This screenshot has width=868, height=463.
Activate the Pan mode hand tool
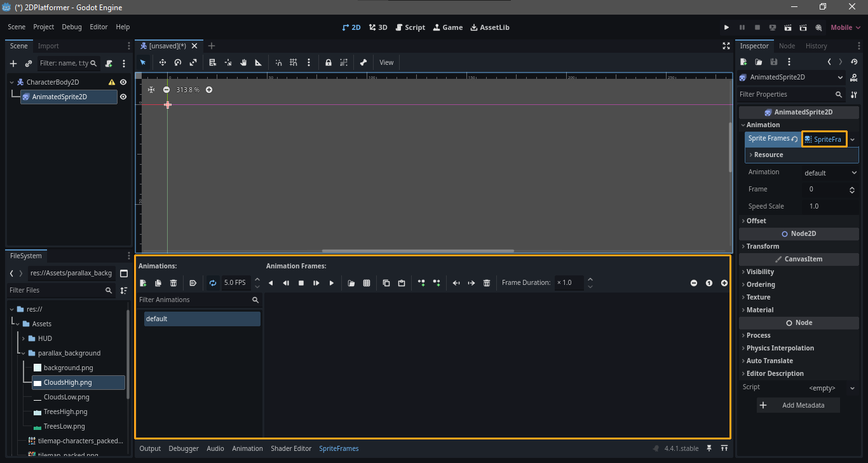coord(243,62)
